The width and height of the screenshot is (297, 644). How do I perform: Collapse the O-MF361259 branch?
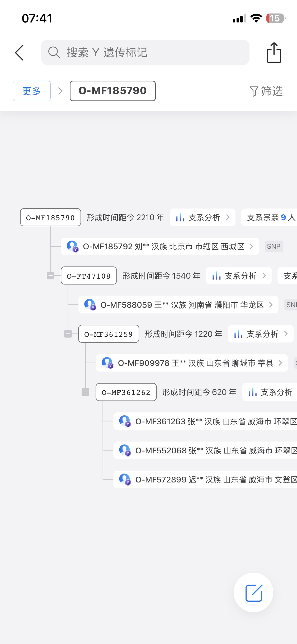tap(68, 334)
